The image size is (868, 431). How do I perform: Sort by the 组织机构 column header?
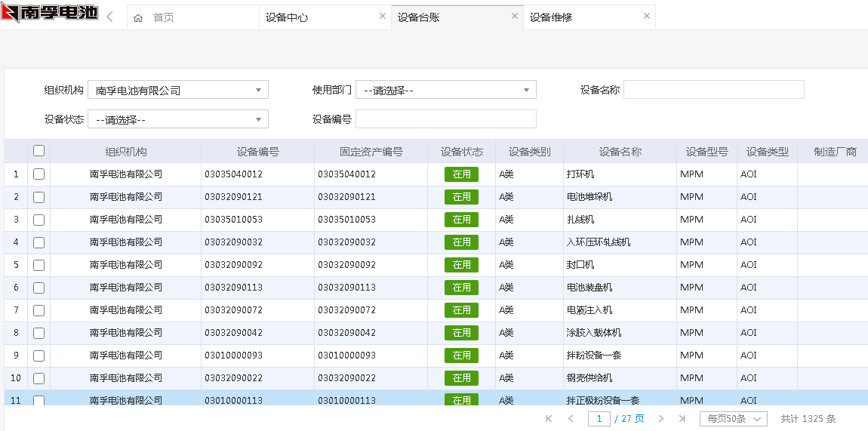(125, 152)
